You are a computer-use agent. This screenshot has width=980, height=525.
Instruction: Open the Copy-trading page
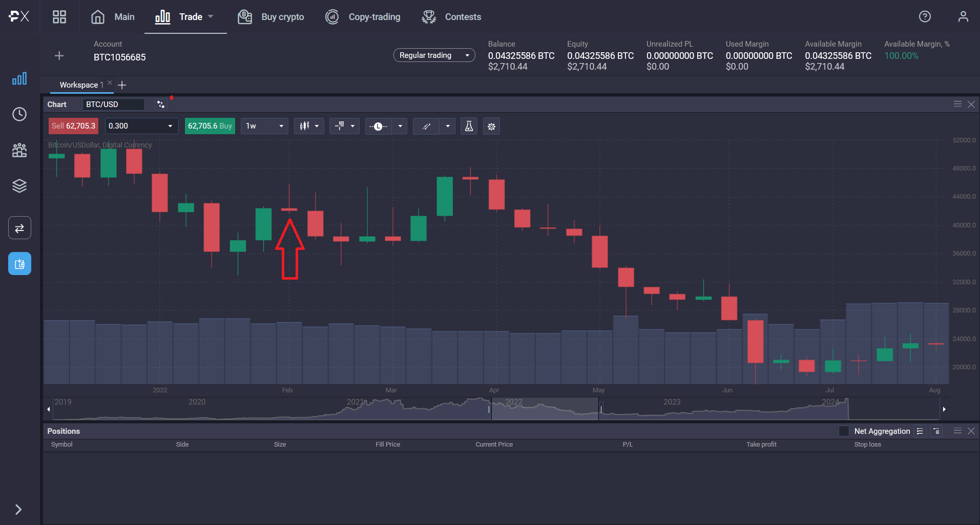pos(363,17)
